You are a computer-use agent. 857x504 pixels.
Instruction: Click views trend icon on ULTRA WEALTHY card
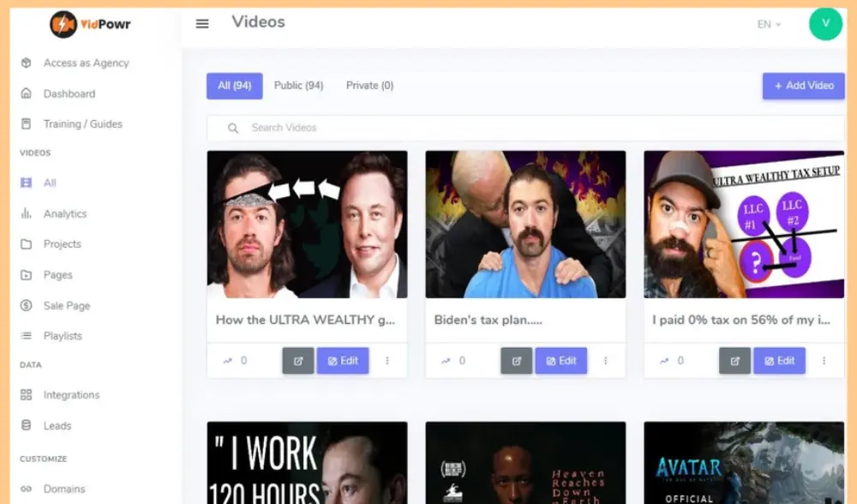pyautogui.click(x=227, y=361)
